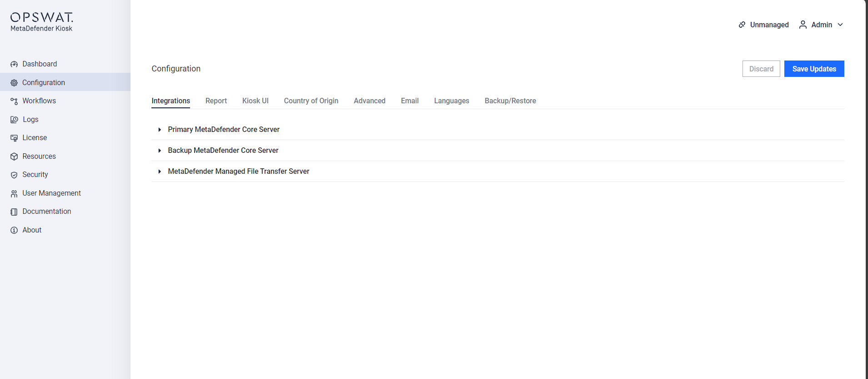Viewport: 868px width, 379px height.
Task: Click the Dashboard gauge icon in sidebar
Action: (x=14, y=64)
